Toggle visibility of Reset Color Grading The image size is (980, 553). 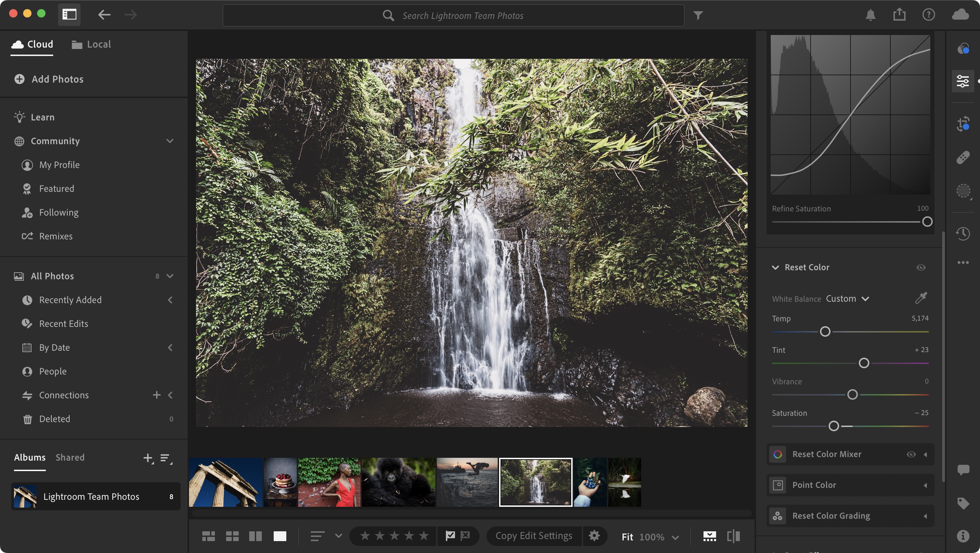point(911,514)
